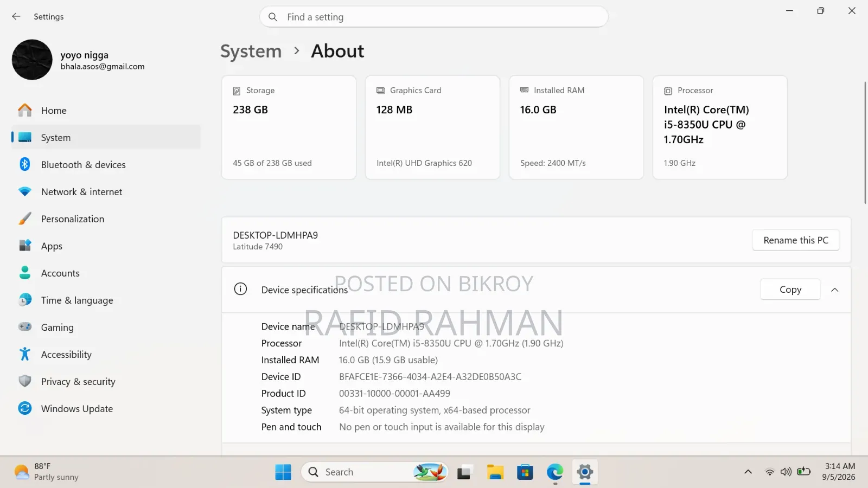Image resolution: width=868 pixels, height=488 pixels.
Task: Click the Bluetooth icon in sidebar
Action: (25, 164)
